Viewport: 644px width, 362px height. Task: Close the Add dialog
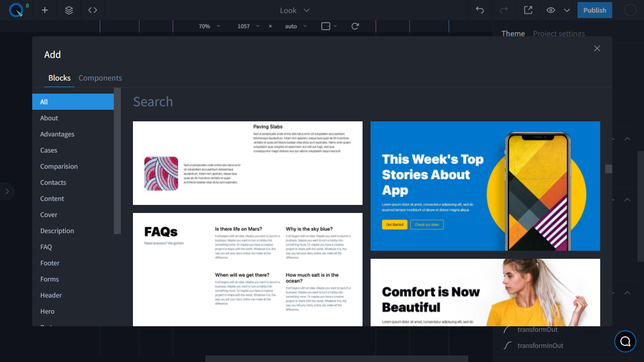point(597,48)
